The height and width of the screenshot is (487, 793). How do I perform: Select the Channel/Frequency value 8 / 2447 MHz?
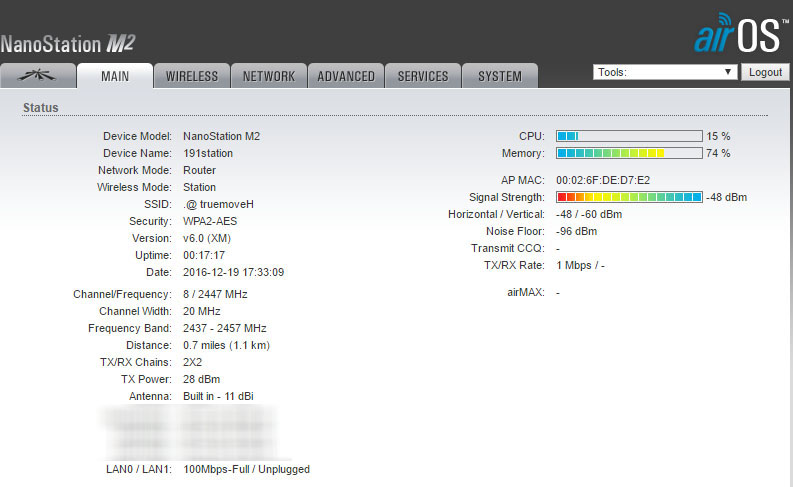pyautogui.click(x=215, y=294)
